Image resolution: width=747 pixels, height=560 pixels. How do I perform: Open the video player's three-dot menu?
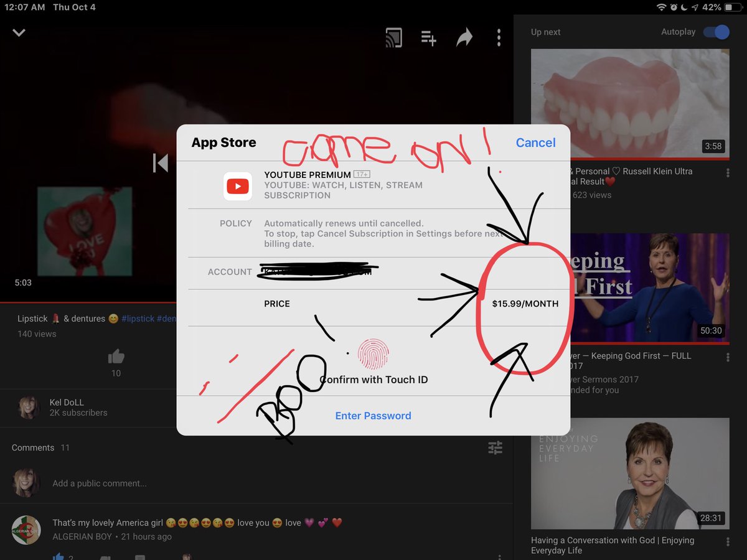click(499, 38)
